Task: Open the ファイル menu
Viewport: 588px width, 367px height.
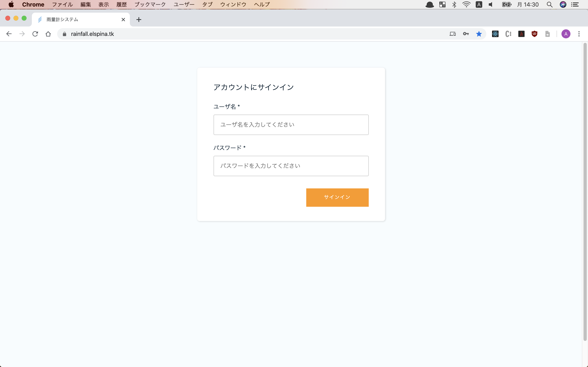Action: click(62, 4)
